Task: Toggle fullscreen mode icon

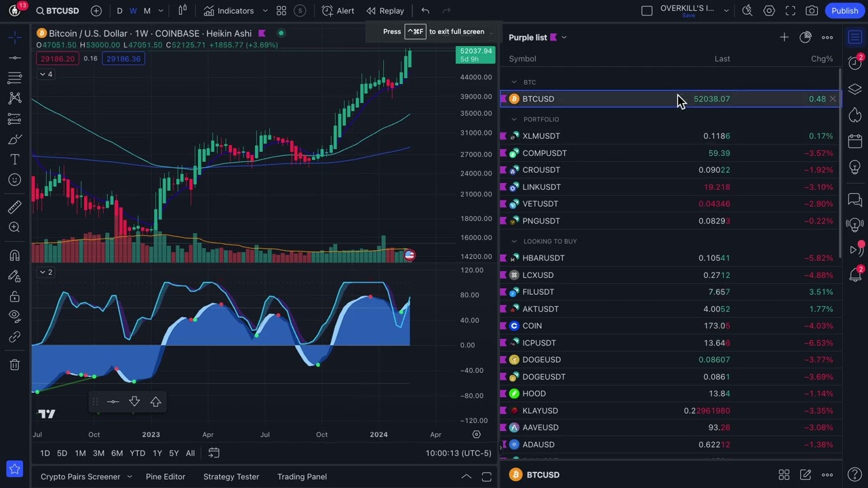Action: pos(791,11)
